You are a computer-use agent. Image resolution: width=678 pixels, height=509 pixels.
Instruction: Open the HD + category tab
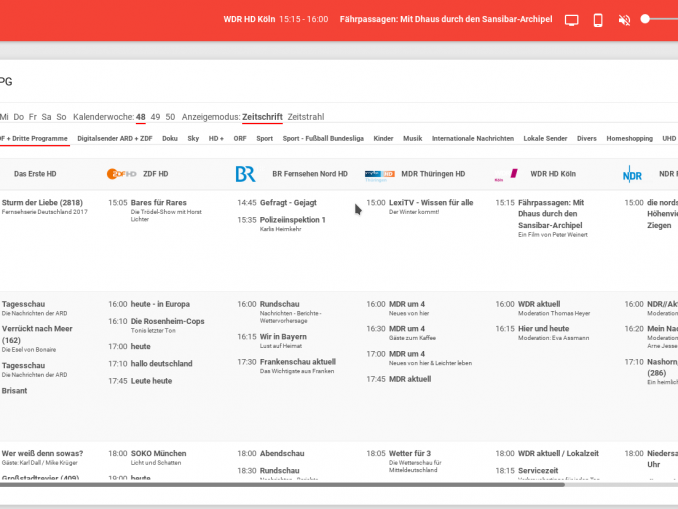coord(216,138)
